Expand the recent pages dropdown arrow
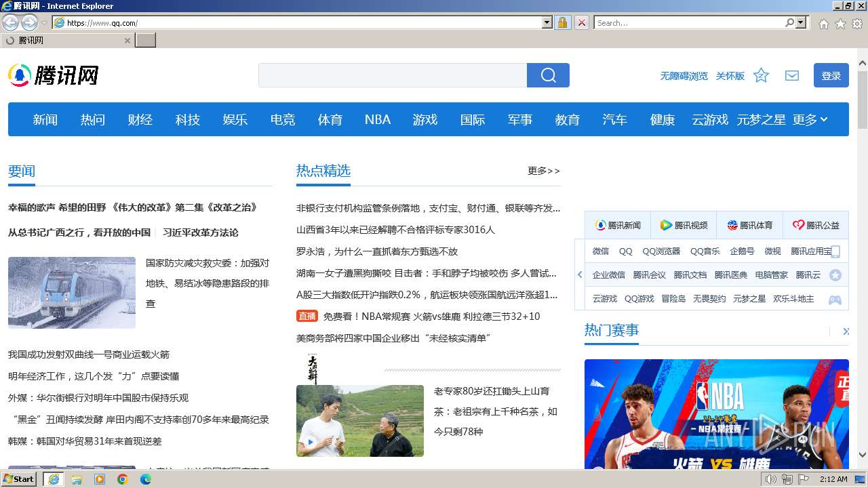Viewport: 868px width, 488px height. coord(44,23)
